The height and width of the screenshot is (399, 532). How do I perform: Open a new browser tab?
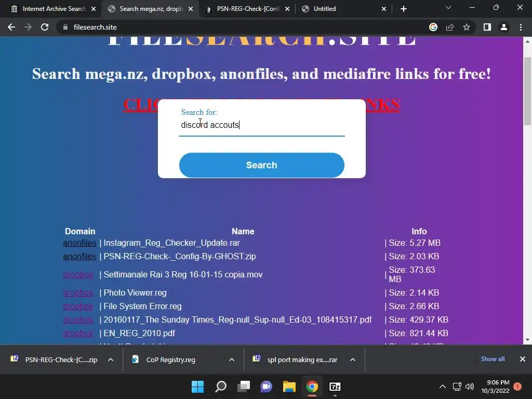pyautogui.click(x=403, y=9)
